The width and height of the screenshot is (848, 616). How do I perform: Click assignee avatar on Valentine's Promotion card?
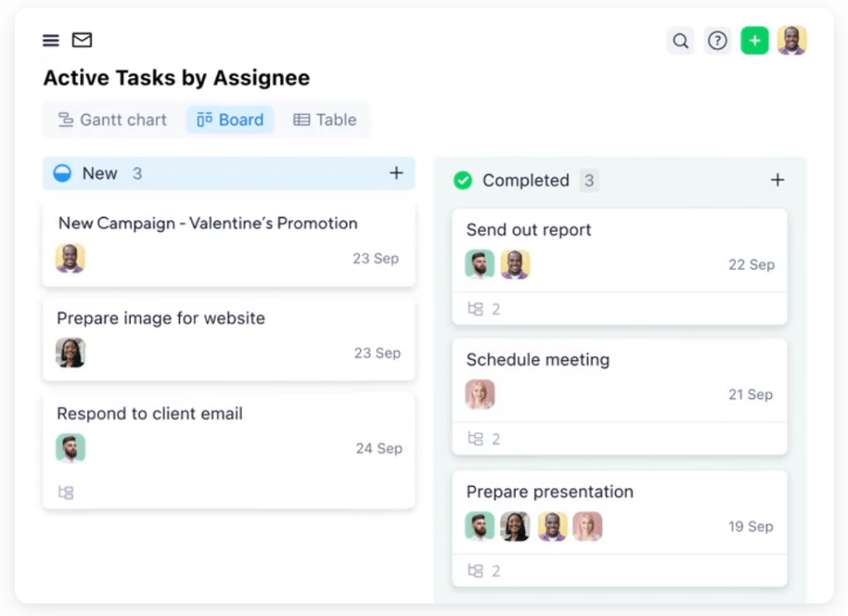tap(70, 258)
